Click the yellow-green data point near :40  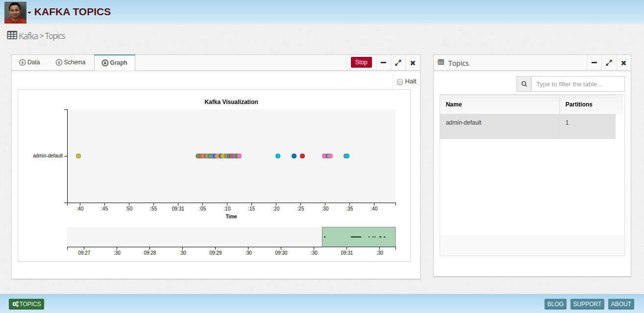pos(78,156)
